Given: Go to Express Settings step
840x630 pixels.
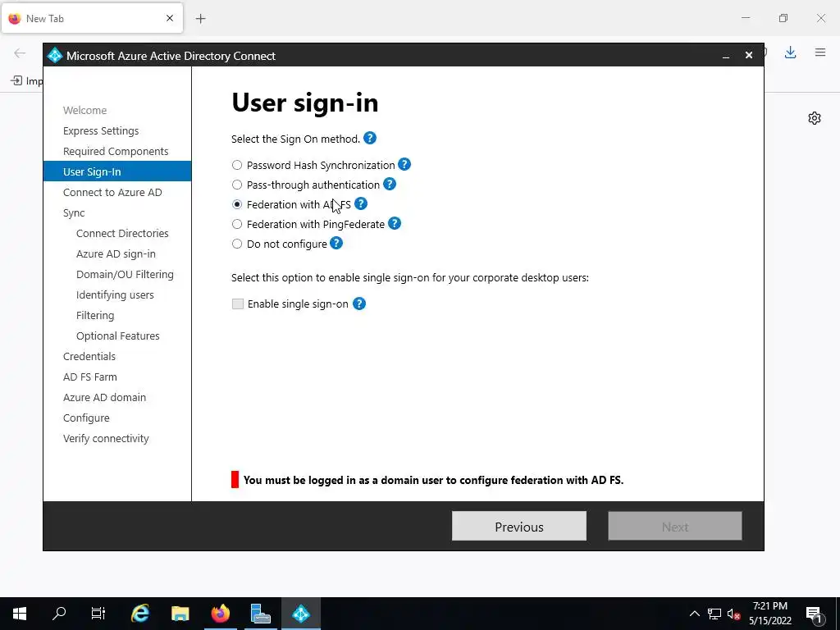Looking at the screenshot, I should 101,130.
